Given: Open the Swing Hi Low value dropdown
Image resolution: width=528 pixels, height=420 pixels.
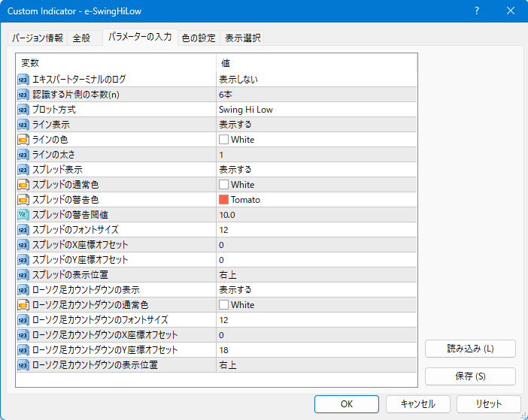Looking at the screenshot, I should (316, 110).
